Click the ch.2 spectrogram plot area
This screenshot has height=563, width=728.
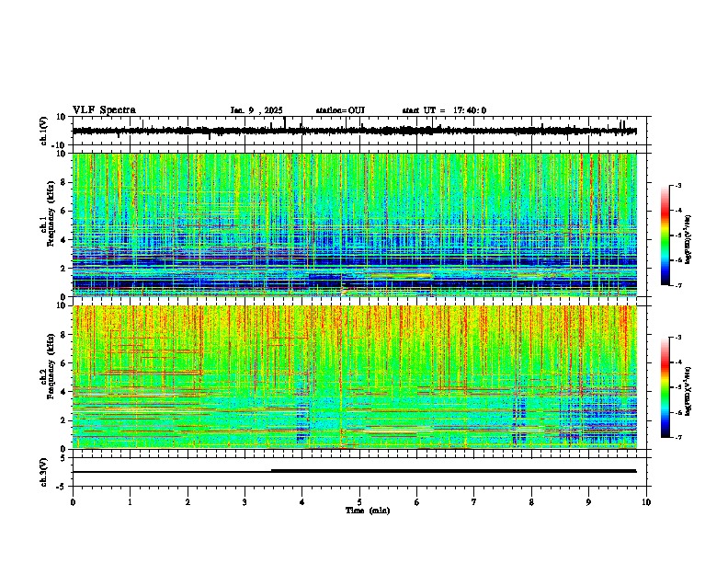coord(355,377)
